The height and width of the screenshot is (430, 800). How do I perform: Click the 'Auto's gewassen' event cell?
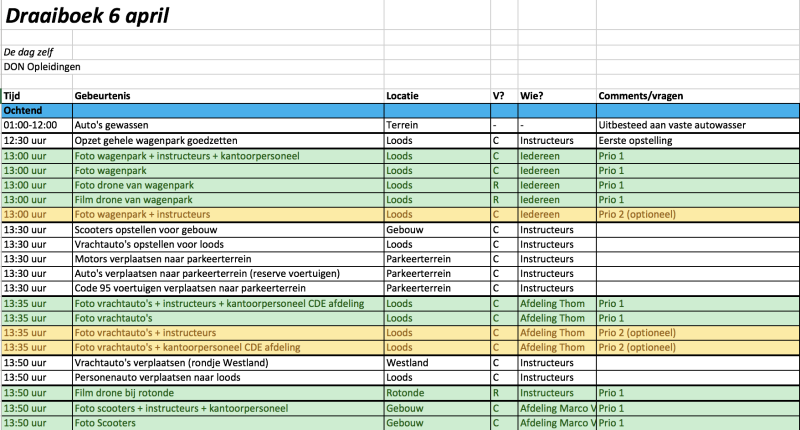(228, 125)
